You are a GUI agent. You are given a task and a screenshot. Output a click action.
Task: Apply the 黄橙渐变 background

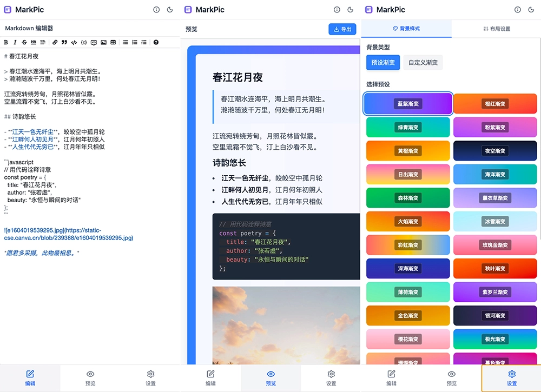click(x=408, y=151)
